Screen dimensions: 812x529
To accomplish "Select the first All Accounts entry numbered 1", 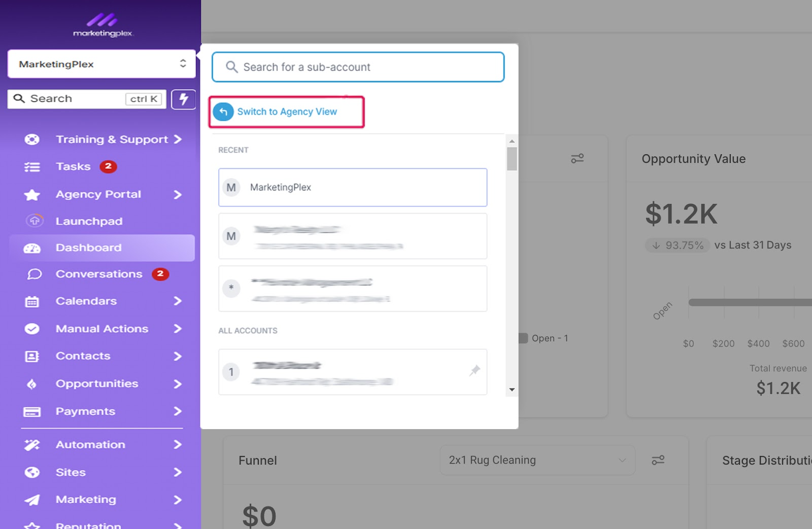I will 353,372.
